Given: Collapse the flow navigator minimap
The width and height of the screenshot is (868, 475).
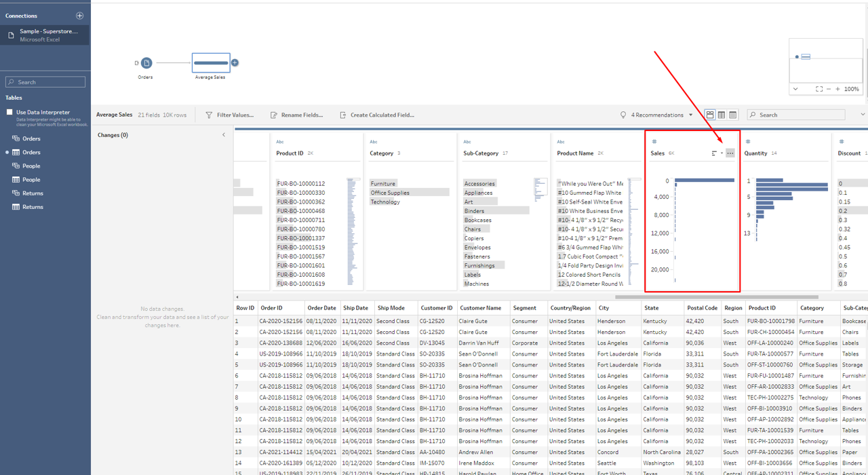Looking at the screenshot, I should coord(795,89).
